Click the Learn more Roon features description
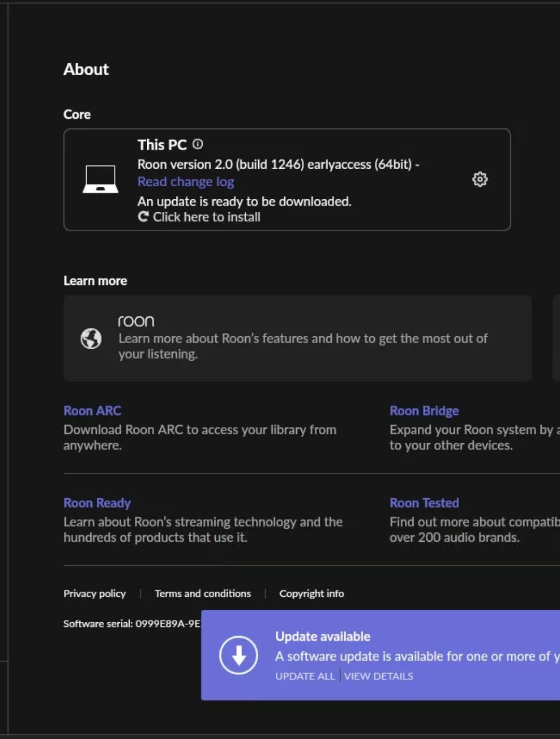Viewport: 560px width, 739px height. [x=303, y=346]
